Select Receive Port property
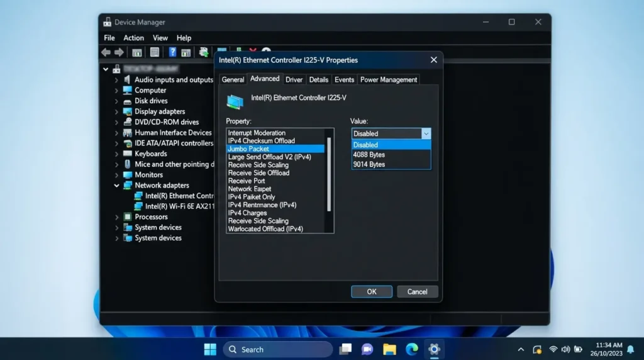Screen dimensions: 644x360 coord(275,181)
